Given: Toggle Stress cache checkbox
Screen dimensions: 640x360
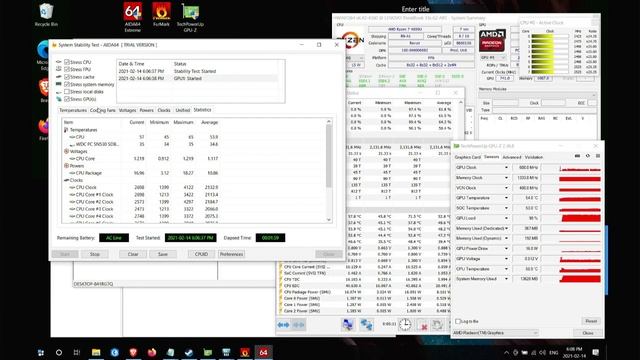Looking at the screenshot, I should [x=67, y=77].
